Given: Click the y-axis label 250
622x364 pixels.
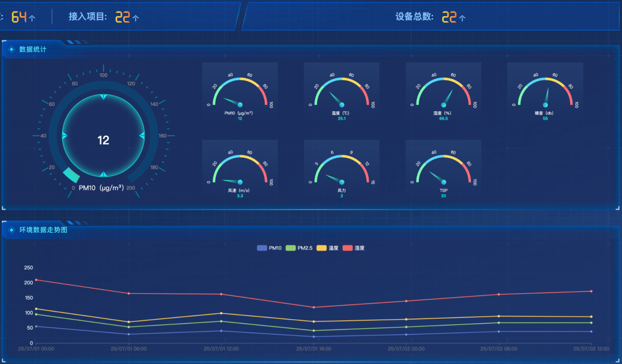Looking at the screenshot, I should click(x=29, y=268).
